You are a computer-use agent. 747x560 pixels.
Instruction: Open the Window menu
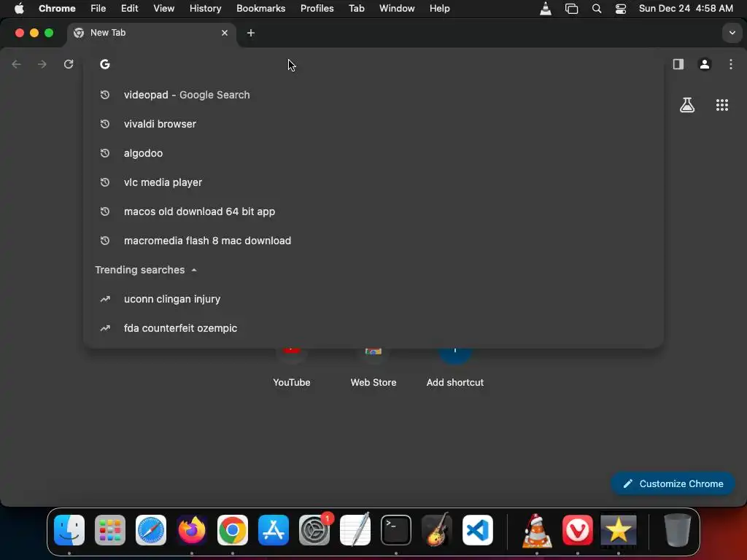pos(397,8)
